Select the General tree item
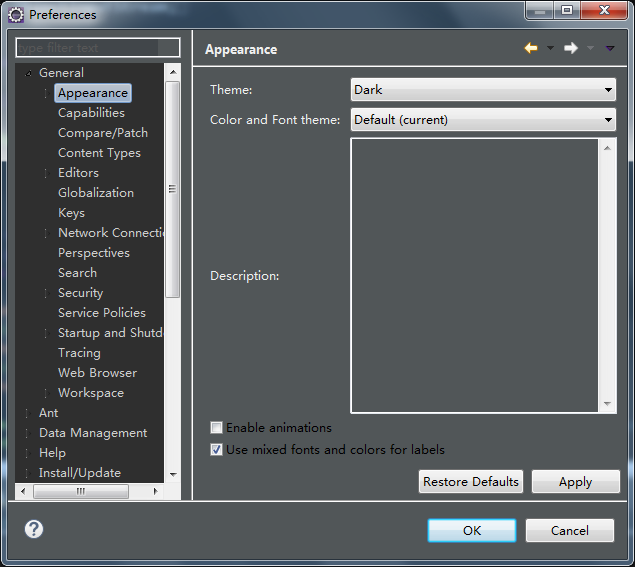Viewport: 635px width, 567px height. click(61, 73)
